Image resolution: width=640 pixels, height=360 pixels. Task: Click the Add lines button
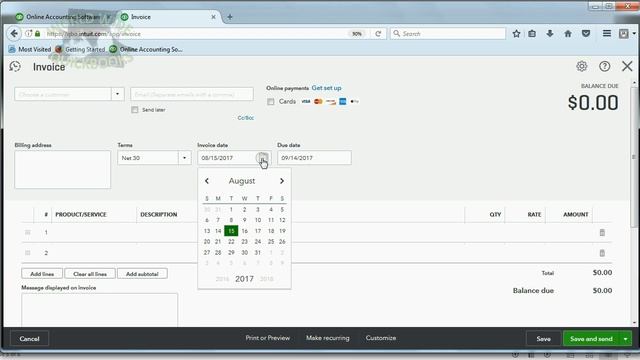click(x=42, y=274)
